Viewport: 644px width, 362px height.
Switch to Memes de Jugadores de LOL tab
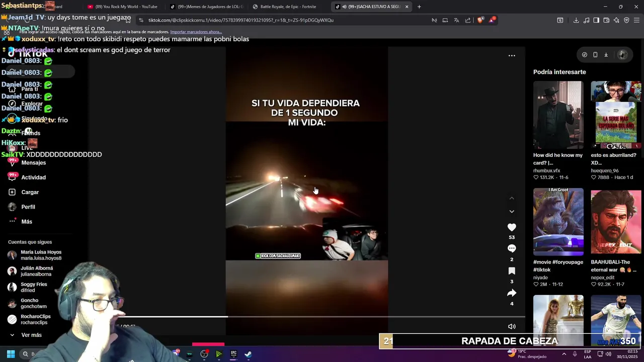pos(206,7)
